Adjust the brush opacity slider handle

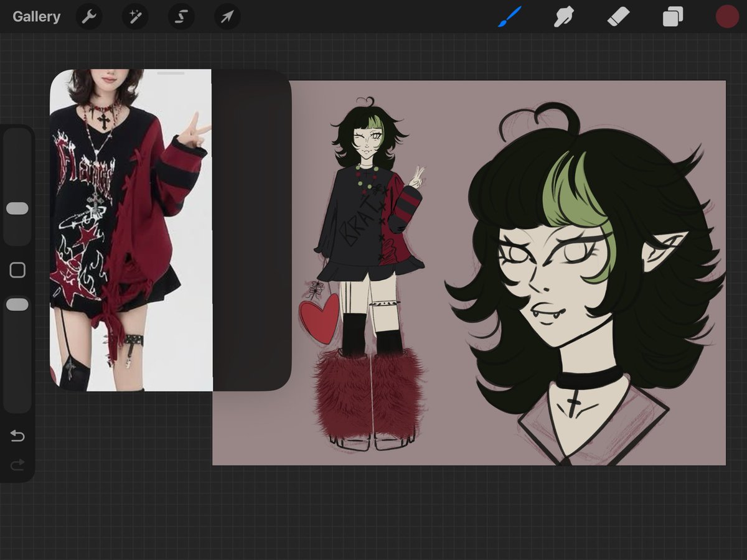(17, 304)
